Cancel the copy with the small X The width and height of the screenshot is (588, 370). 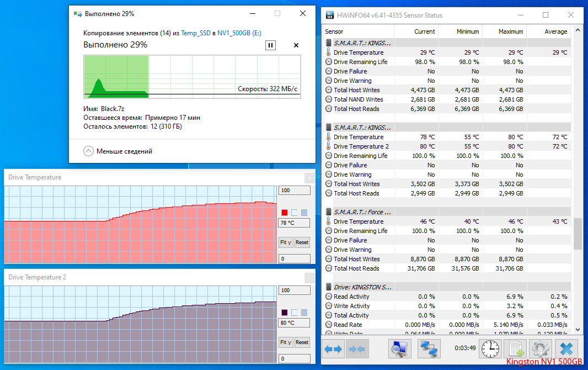coord(296,45)
